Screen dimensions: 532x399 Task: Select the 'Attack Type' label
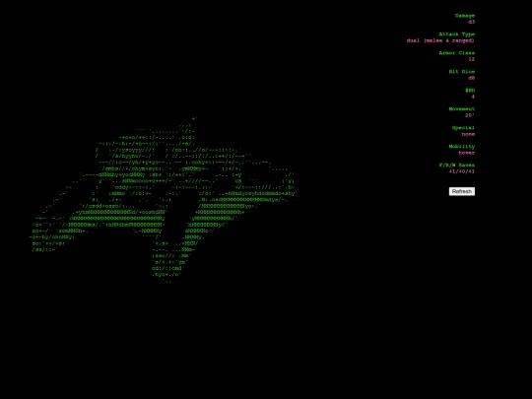457,34
